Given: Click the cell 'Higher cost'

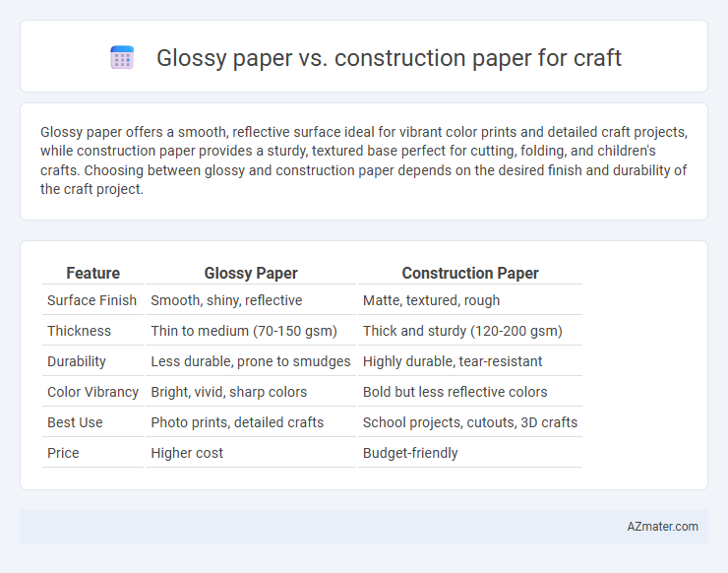Looking at the screenshot, I should [187, 453].
